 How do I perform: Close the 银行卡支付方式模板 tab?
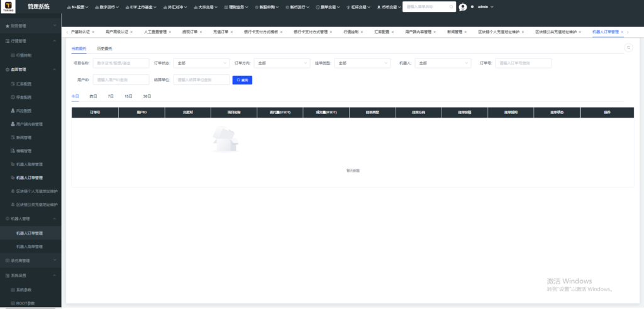point(281,32)
